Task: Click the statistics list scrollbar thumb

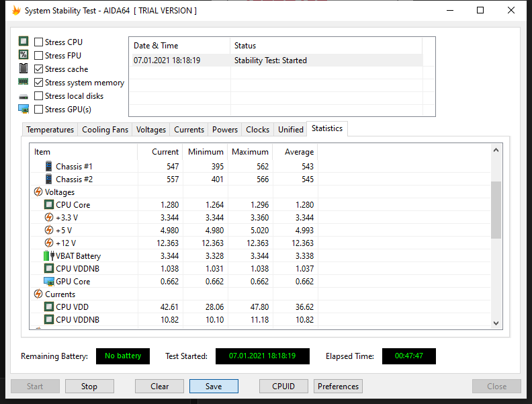Action: (x=496, y=210)
